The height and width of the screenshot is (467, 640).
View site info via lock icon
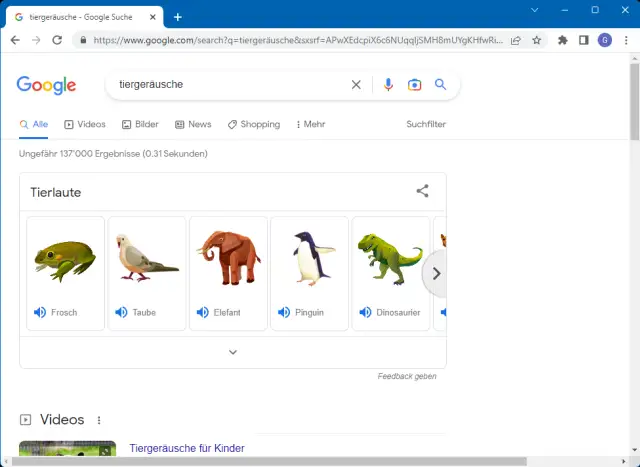(83, 40)
